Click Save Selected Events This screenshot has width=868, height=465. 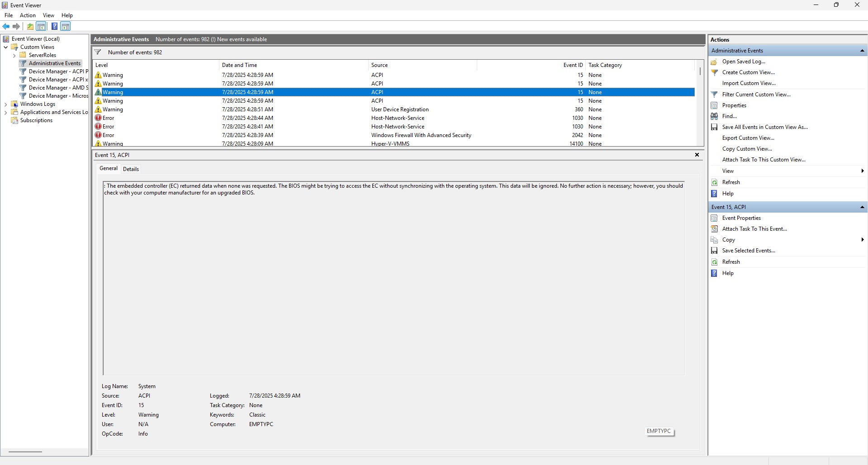[x=749, y=251]
